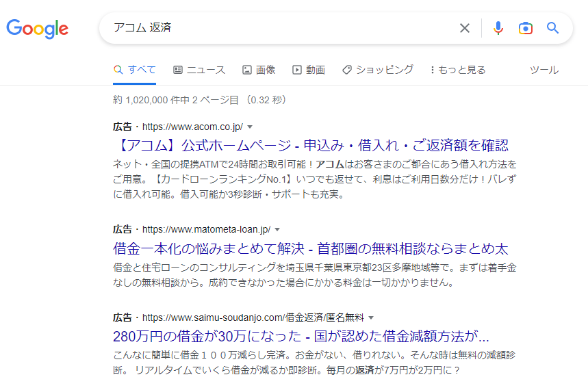Switch to the ショッピング tab

378,70
